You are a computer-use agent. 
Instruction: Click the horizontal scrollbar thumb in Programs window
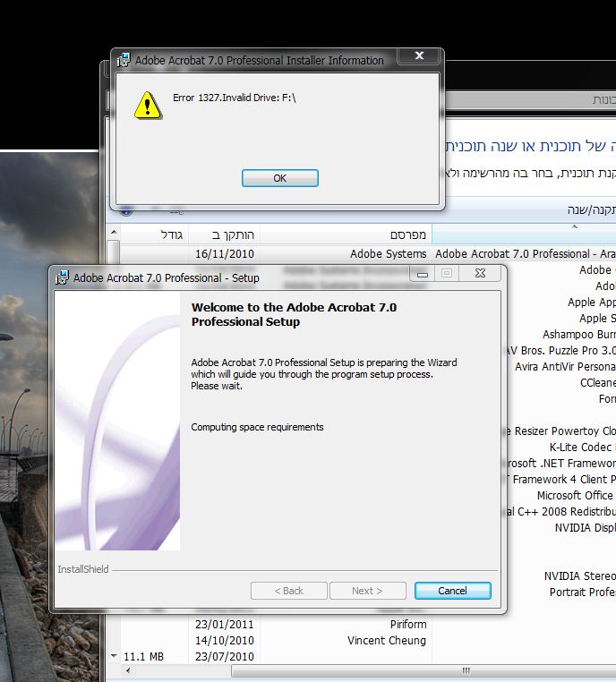423,670
